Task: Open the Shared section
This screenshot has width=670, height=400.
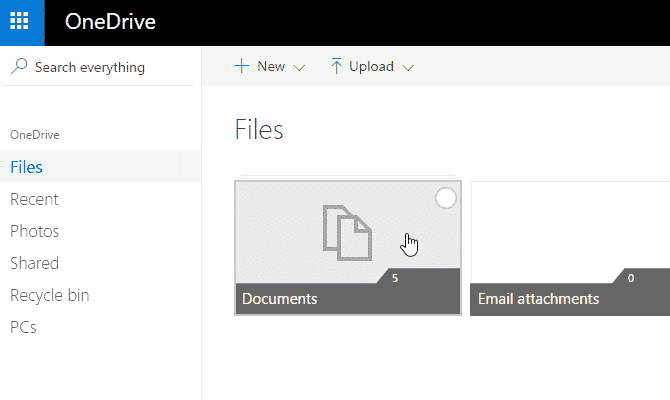Action: tap(34, 263)
